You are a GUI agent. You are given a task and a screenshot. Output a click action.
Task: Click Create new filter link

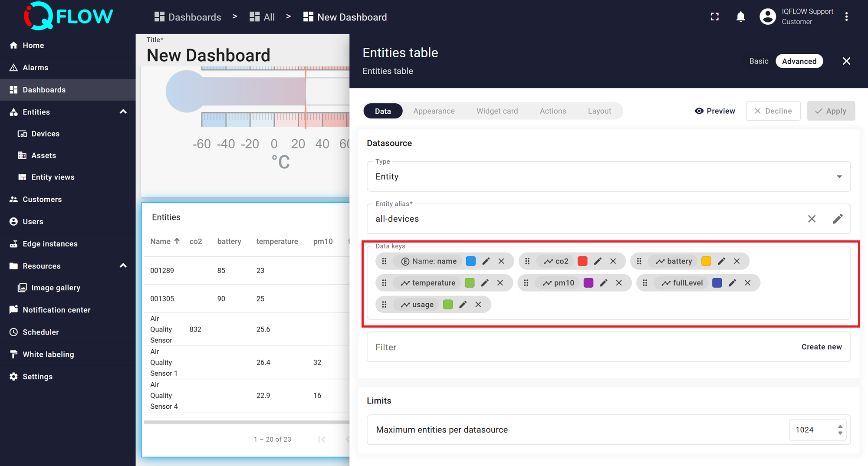tap(821, 347)
